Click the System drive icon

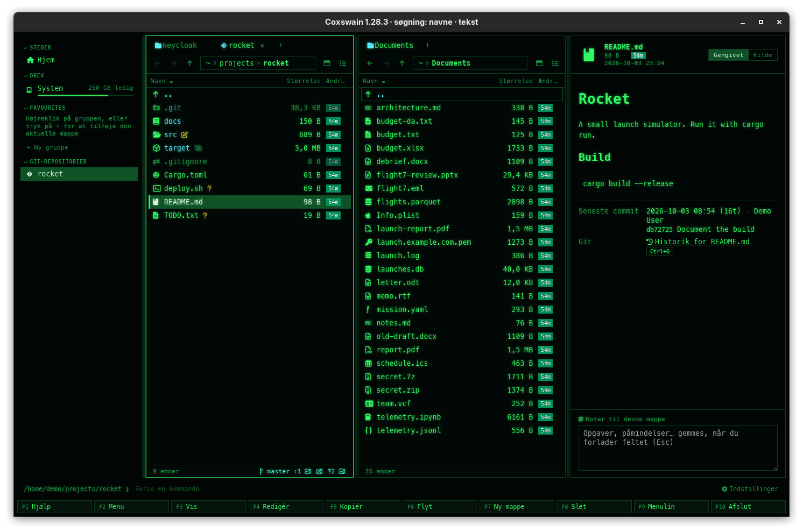(29, 90)
